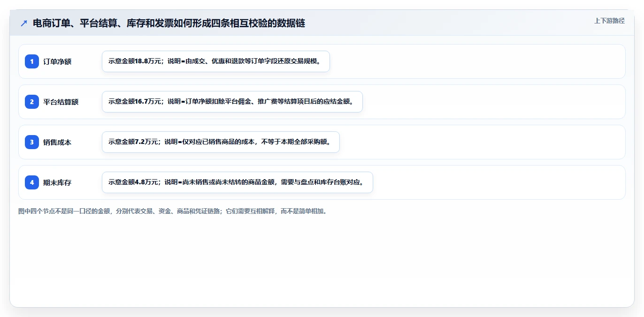The height and width of the screenshot is (317, 644).
Task: Select the 销售成本 label
Action: [x=57, y=142]
